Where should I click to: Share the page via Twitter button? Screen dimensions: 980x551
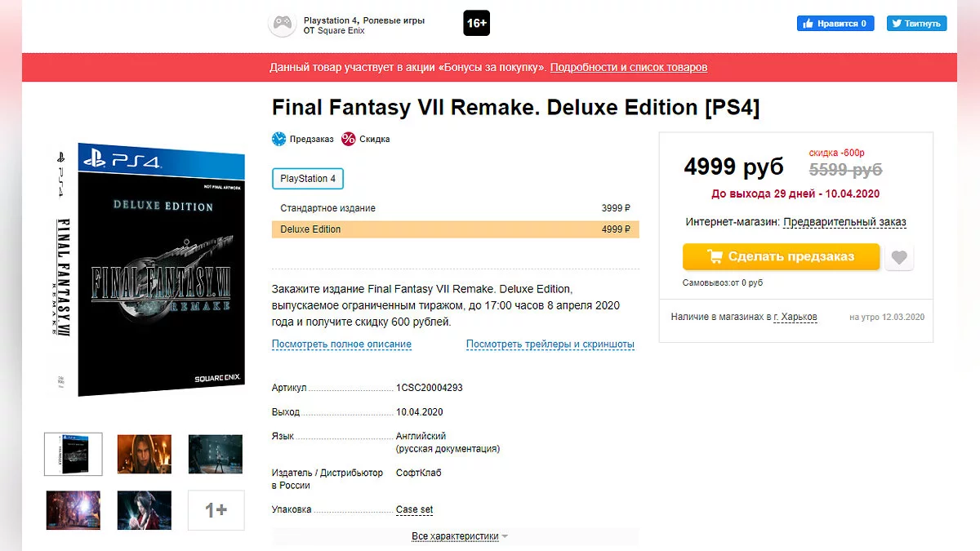pos(916,24)
